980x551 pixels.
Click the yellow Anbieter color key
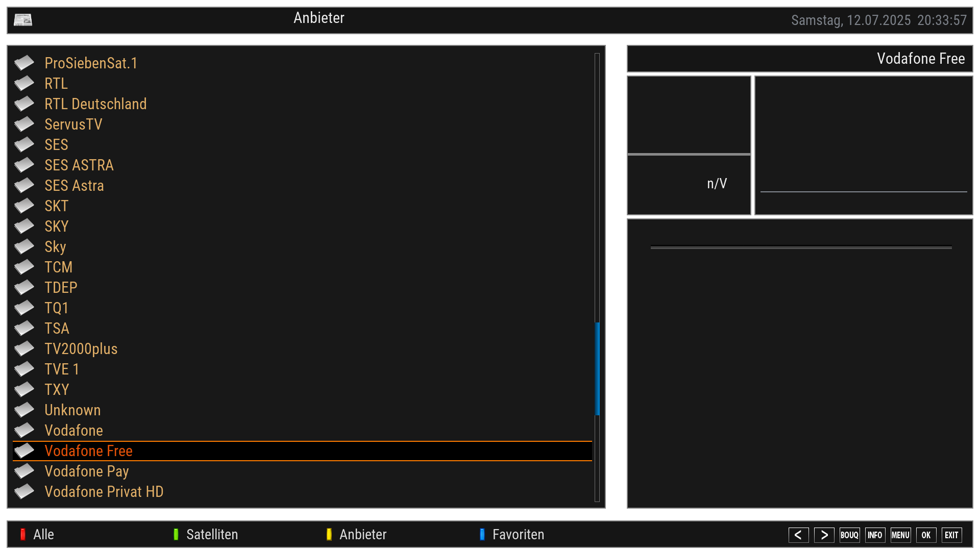[x=329, y=534]
